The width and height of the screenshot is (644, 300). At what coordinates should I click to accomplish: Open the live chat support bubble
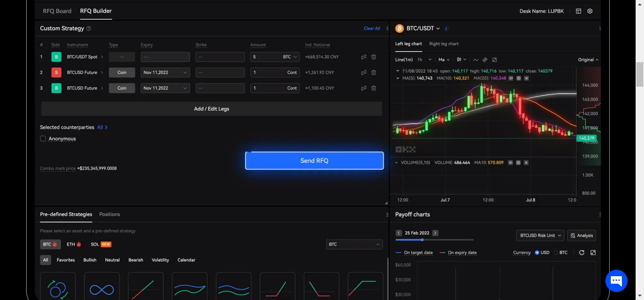click(616, 281)
